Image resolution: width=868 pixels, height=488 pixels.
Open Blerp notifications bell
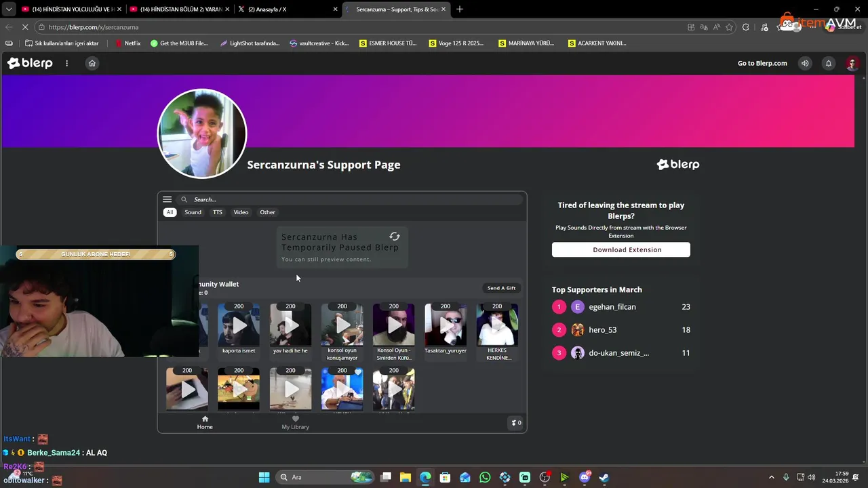click(828, 63)
